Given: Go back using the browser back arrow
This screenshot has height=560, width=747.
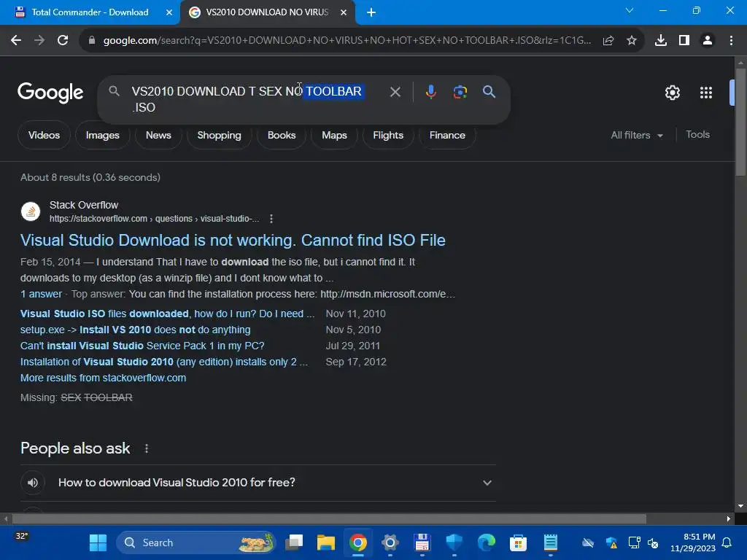Looking at the screenshot, I should click(x=16, y=41).
